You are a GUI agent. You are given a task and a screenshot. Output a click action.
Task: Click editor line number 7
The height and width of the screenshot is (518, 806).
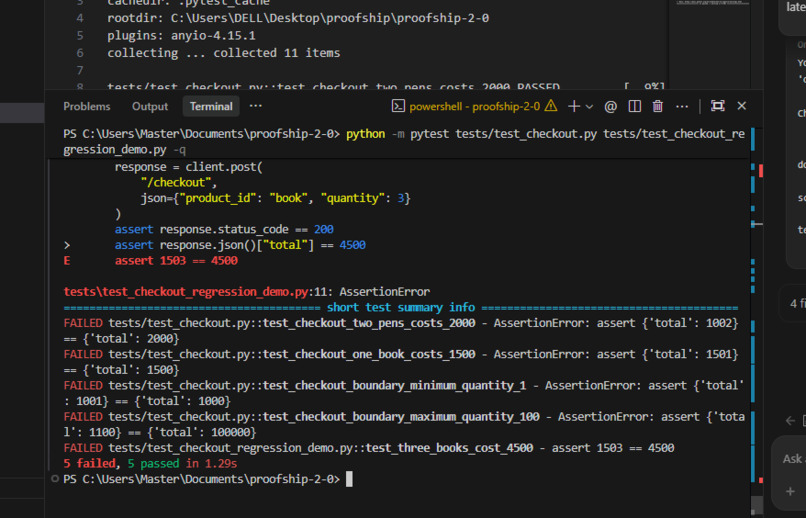[80, 70]
